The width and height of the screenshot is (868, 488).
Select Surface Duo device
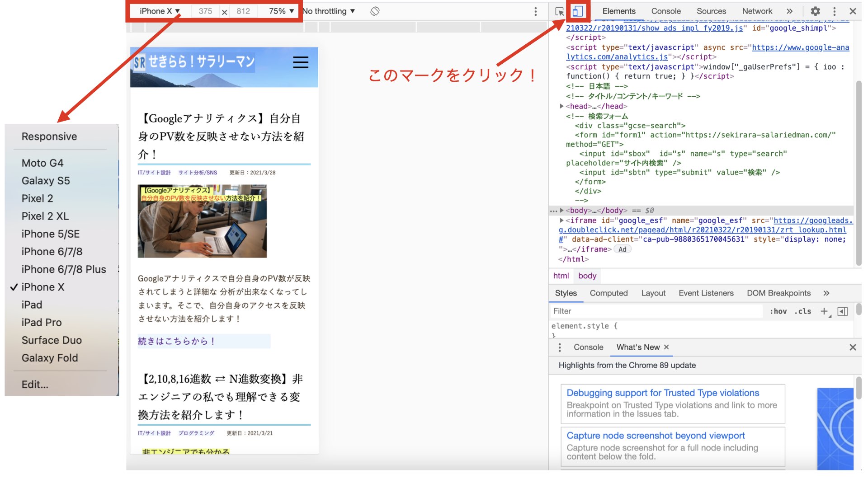pyautogui.click(x=52, y=340)
